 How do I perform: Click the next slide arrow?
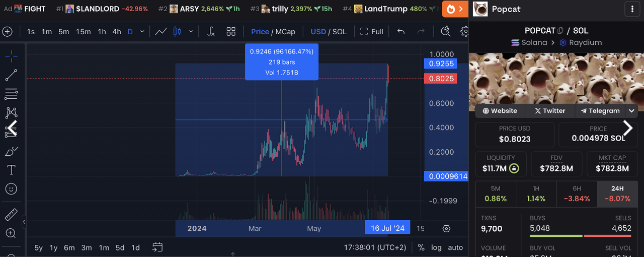628,128
